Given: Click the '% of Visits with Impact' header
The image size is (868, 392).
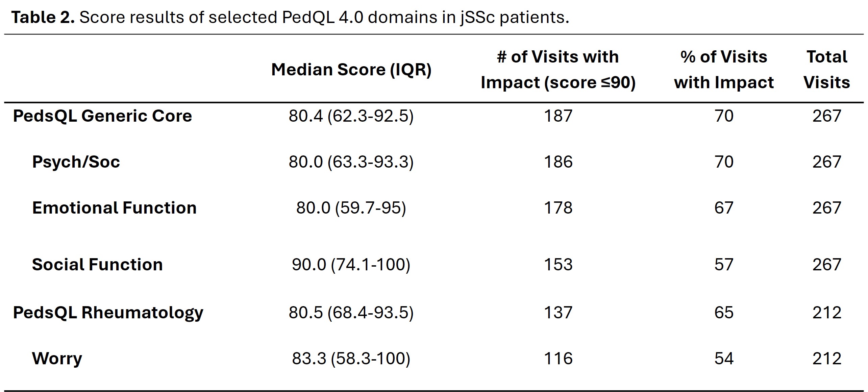Looking at the screenshot, I should pos(724,70).
